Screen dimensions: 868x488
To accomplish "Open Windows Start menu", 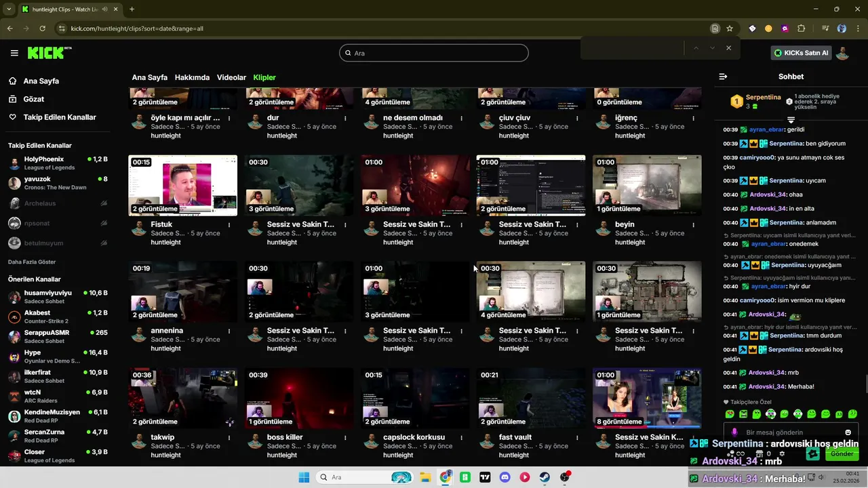I will (x=304, y=477).
